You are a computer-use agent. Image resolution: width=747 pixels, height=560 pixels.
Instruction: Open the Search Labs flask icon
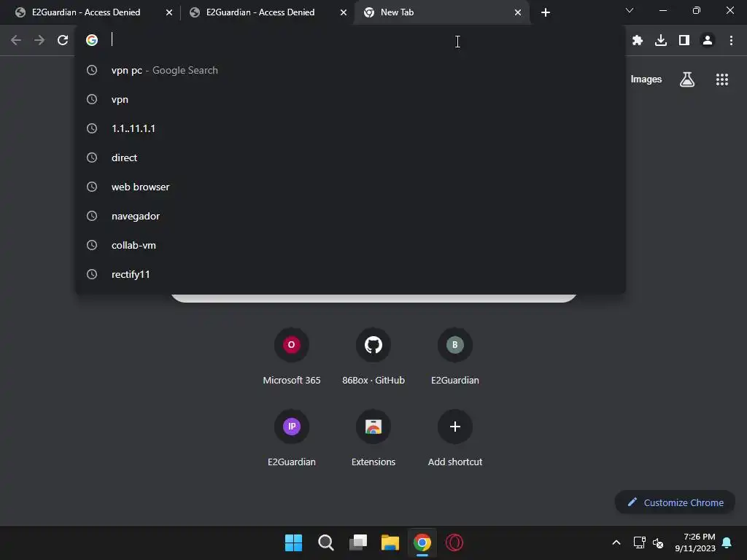[687, 79]
